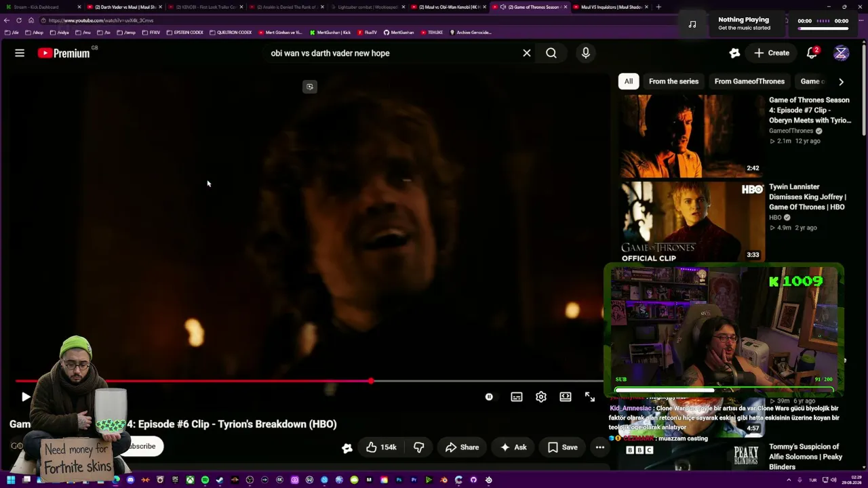Open Tywin Lannister Dismisses Joffrey thumbnail
The width and height of the screenshot is (868, 488).
[692, 222]
